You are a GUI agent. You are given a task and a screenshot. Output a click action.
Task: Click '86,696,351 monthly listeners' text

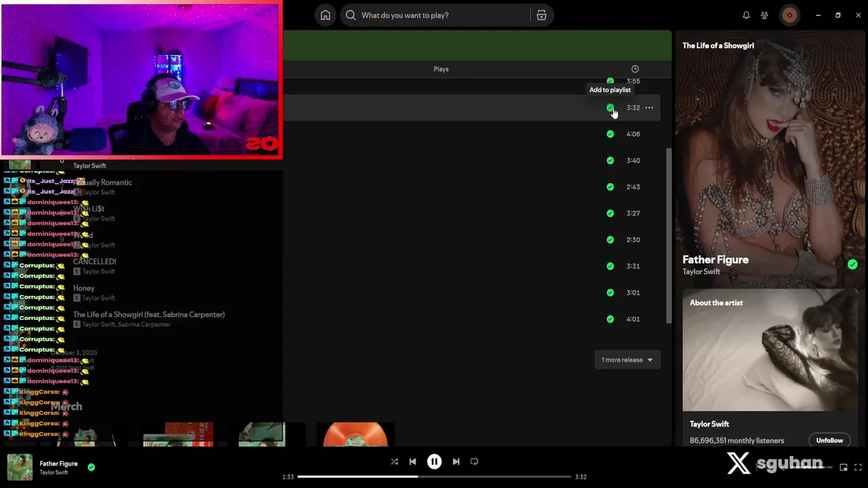pyautogui.click(x=736, y=441)
